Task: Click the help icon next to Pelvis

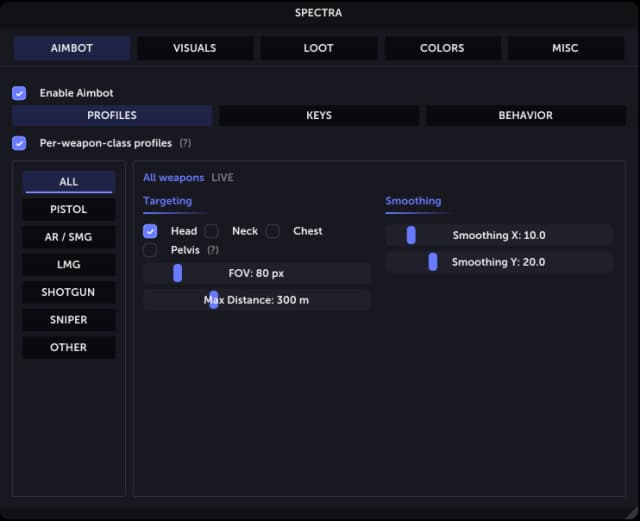Action: click(x=213, y=250)
